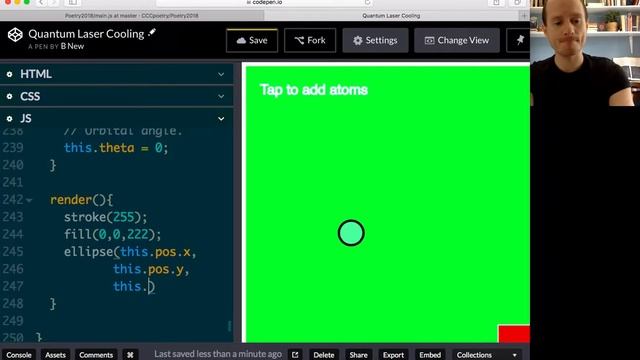This screenshot has height=360, width=640.
Task: Click 'this.theta = 0;' code line
Action: 116,148
